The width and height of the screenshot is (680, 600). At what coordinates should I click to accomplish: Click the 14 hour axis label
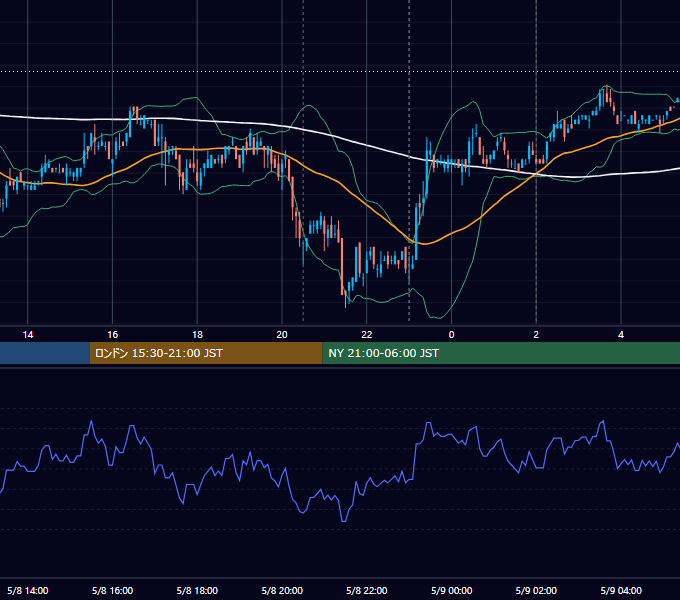tap(28, 335)
